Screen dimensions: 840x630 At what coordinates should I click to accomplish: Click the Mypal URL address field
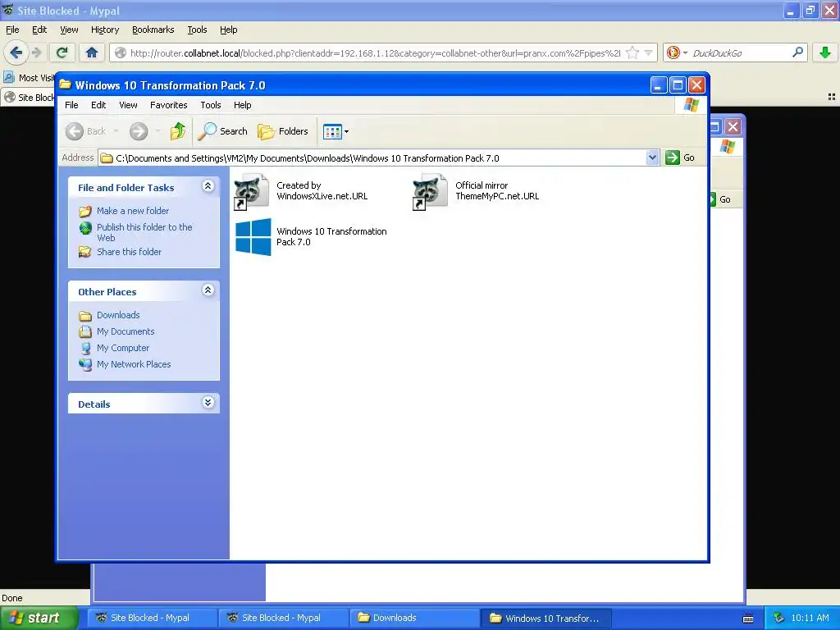[374, 53]
